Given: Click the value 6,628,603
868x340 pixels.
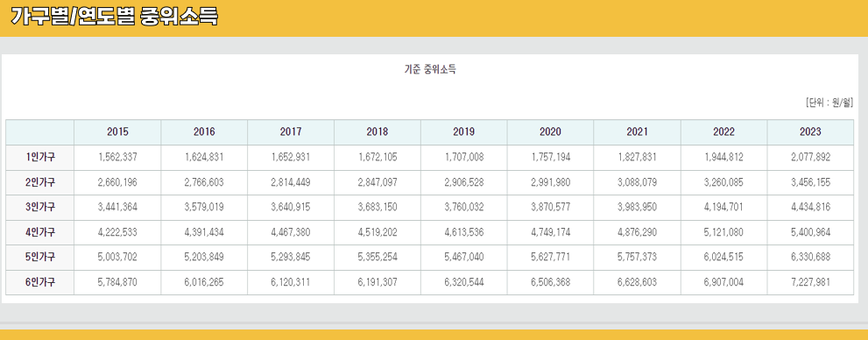Looking at the screenshot, I should 637,282.
